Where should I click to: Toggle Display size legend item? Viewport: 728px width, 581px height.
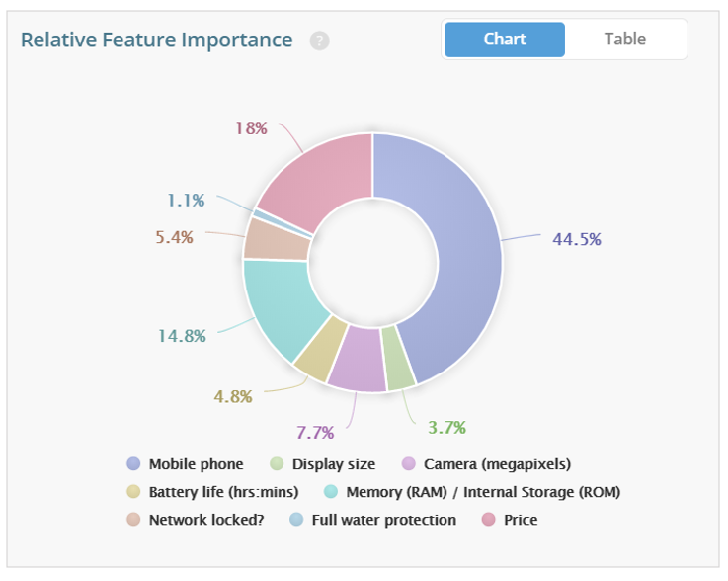[323, 464]
